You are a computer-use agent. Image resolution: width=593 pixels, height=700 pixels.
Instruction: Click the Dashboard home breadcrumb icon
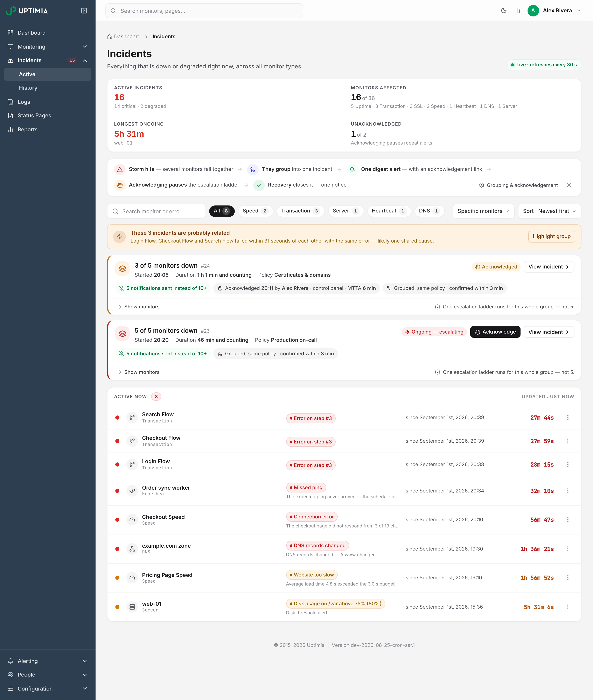point(110,37)
